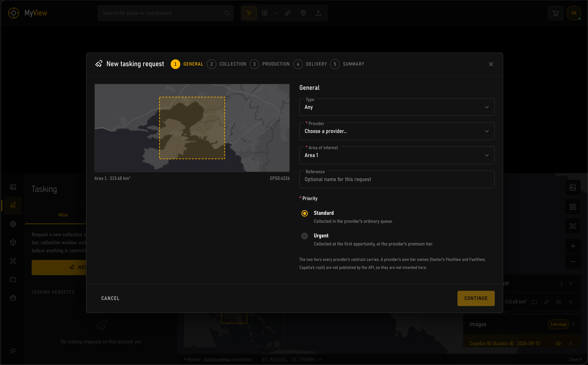Zoom out the map with minus
This screenshot has height=365, width=588.
tap(573, 262)
